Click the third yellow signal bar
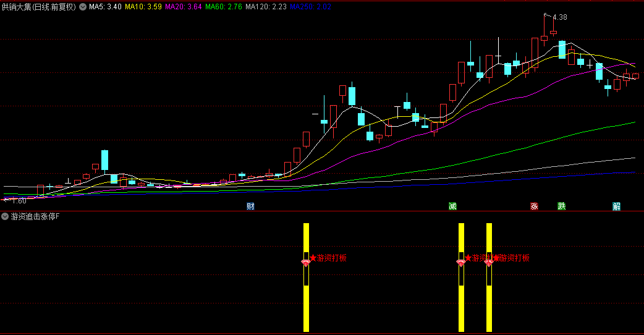This screenshot has width=644, height=335. point(489,278)
